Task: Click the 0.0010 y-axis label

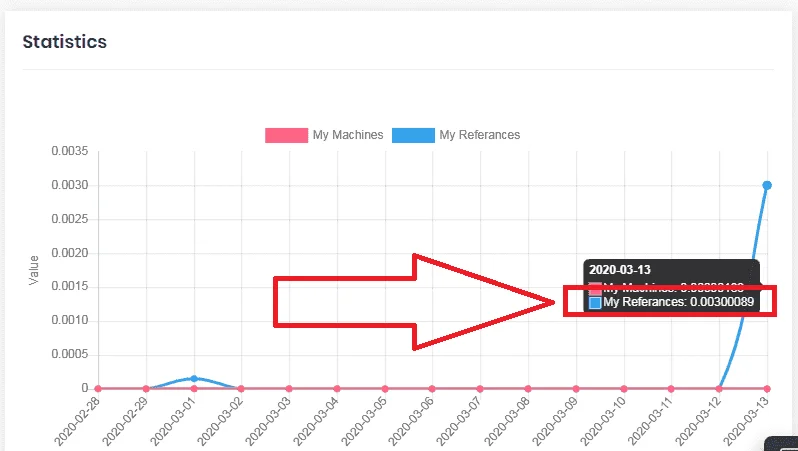Action: pos(70,320)
